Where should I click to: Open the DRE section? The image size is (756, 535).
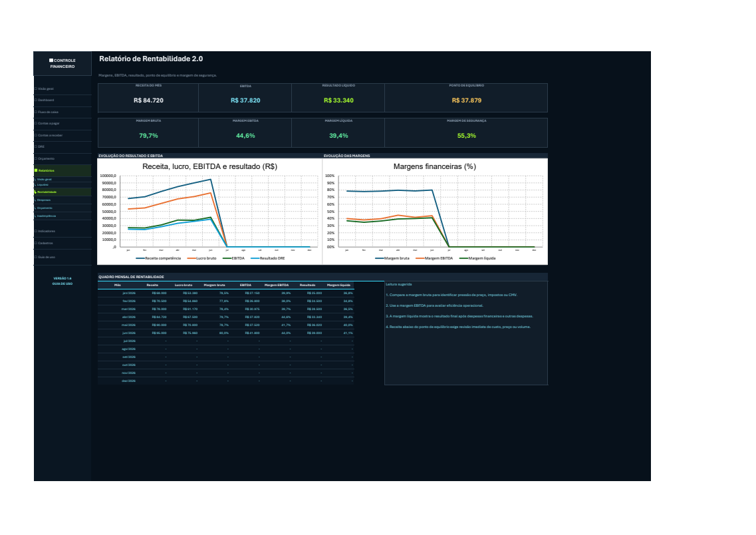click(63, 146)
